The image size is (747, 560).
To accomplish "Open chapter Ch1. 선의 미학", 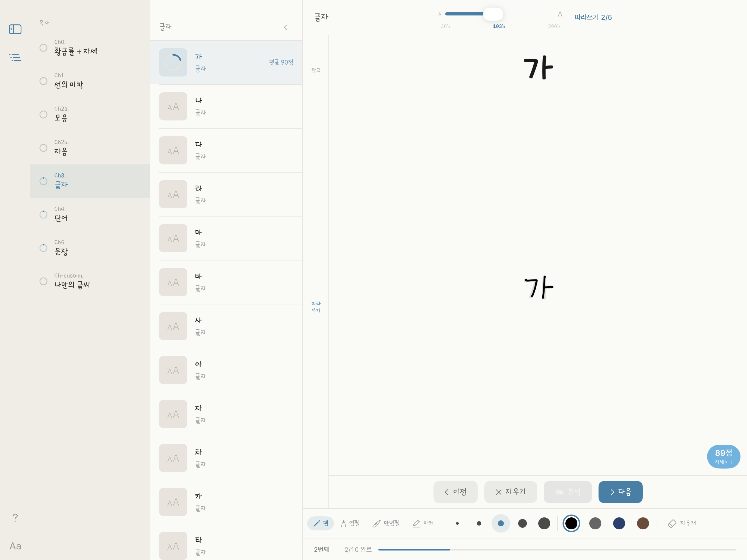I will (90, 81).
